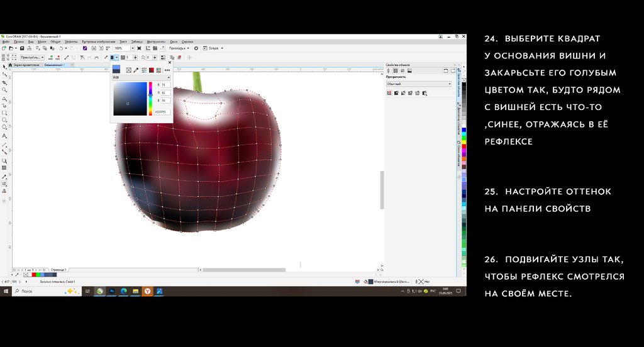Screen dimensions: 644x347
Task: Open color sliders view in the color popup
Action: [x=144, y=70]
